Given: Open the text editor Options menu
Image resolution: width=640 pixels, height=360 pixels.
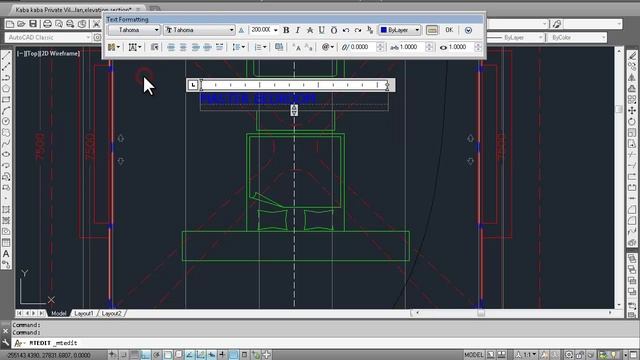Looking at the screenshot, I should (468, 30).
